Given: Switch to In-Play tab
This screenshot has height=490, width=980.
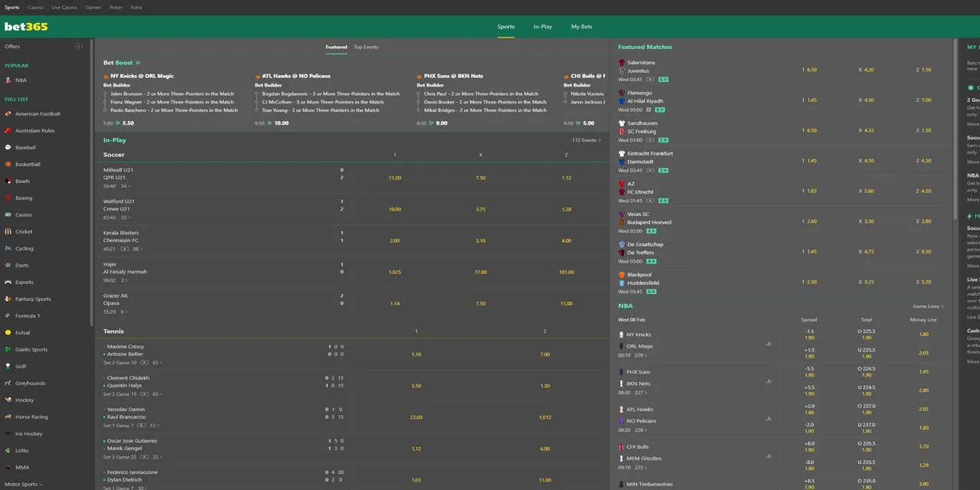Looking at the screenshot, I should pyautogui.click(x=543, y=27).
